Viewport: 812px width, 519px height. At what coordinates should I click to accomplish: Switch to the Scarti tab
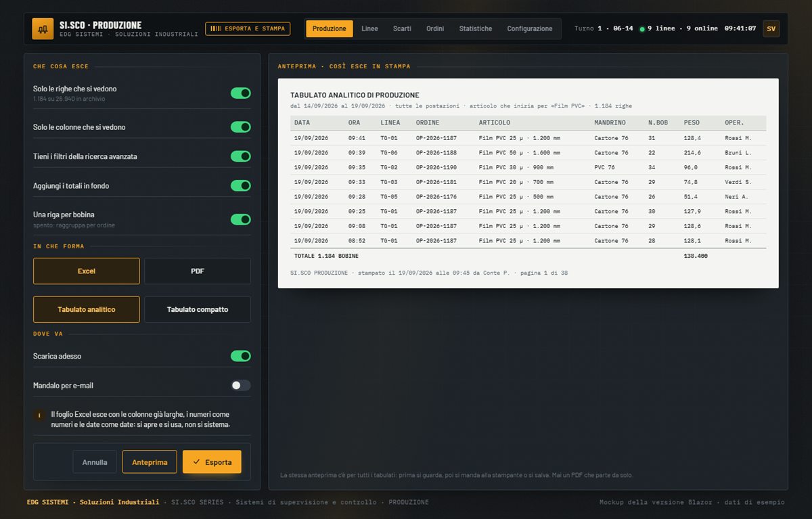pyautogui.click(x=402, y=28)
